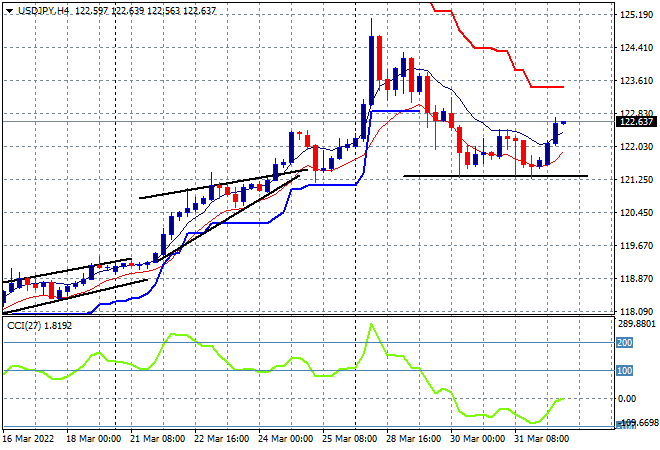660x450 pixels.
Task: Click the small triangle before USDJPY,H4
Action: [x=10, y=11]
